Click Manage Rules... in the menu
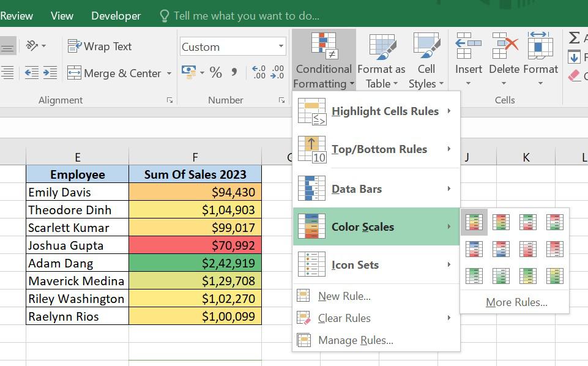Image resolution: width=588 pixels, height=366 pixels. [x=355, y=340]
